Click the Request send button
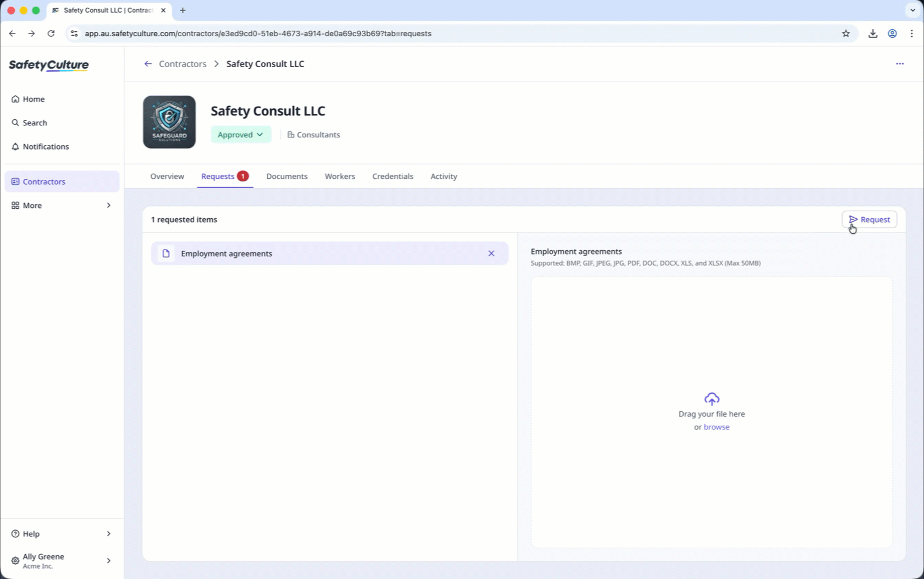 point(869,219)
